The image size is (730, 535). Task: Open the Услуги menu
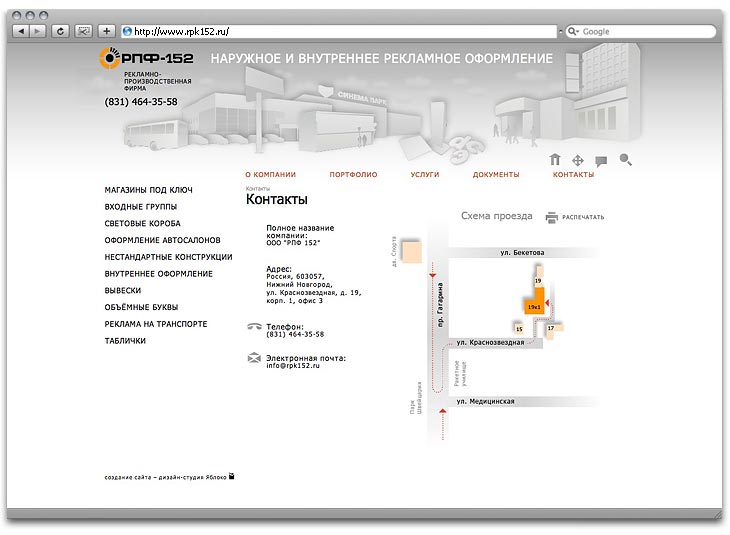coord(425,175)
